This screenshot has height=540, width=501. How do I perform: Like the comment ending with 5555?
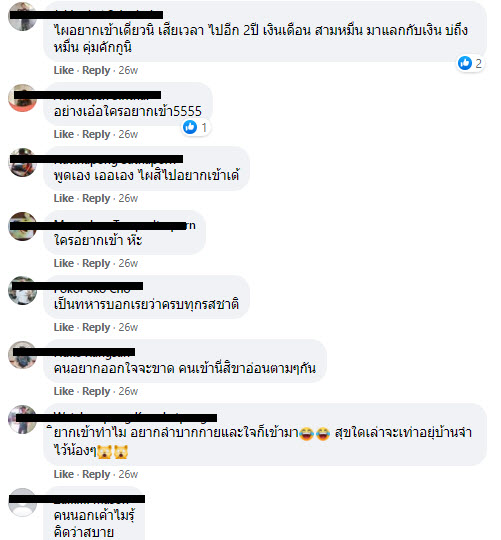tap(64, 134)
